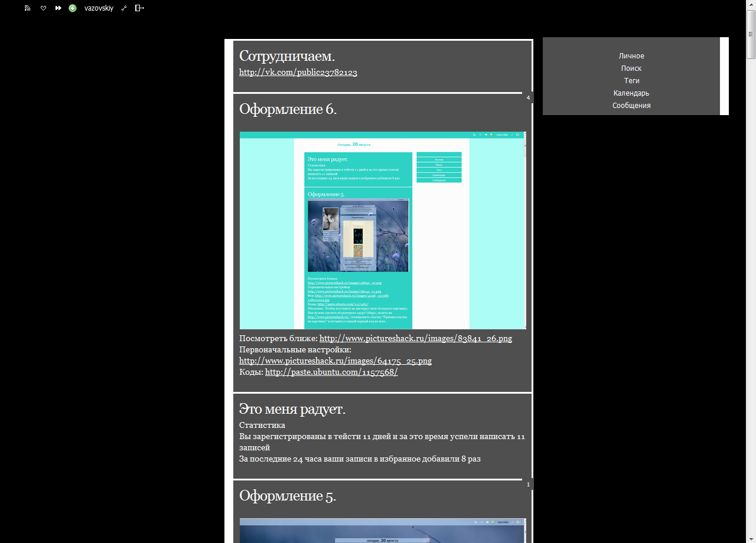
Task: Open the Оформление 5 post title
Action: pos(288,496)
